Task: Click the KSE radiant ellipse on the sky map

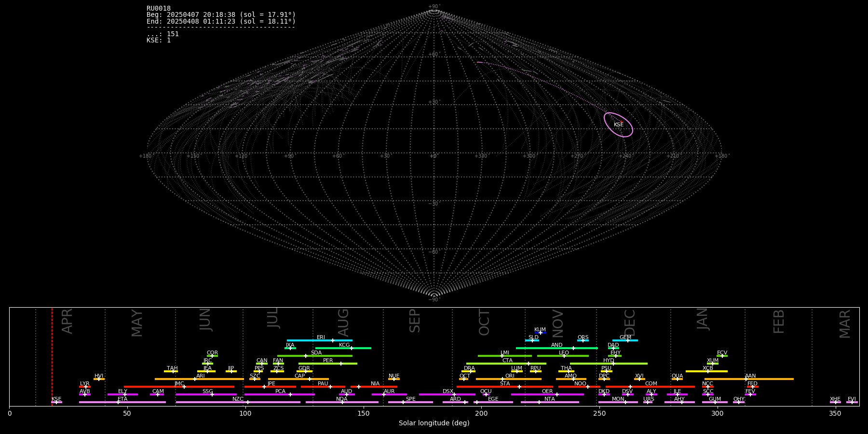Action: coord(618,125)
